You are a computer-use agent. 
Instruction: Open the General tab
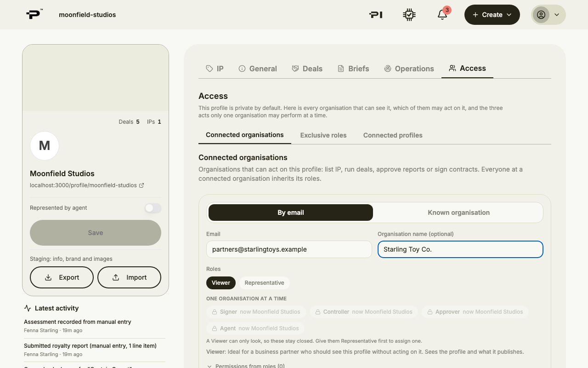click(x=258, y=69)
